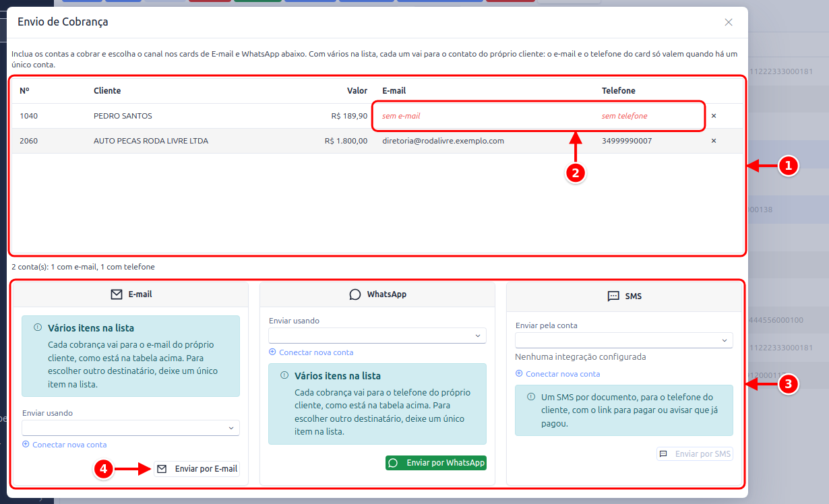Click info icon in WhatsApp notice
The width and height of the screenshot is (829, 504).
click(x=284, y=376)
